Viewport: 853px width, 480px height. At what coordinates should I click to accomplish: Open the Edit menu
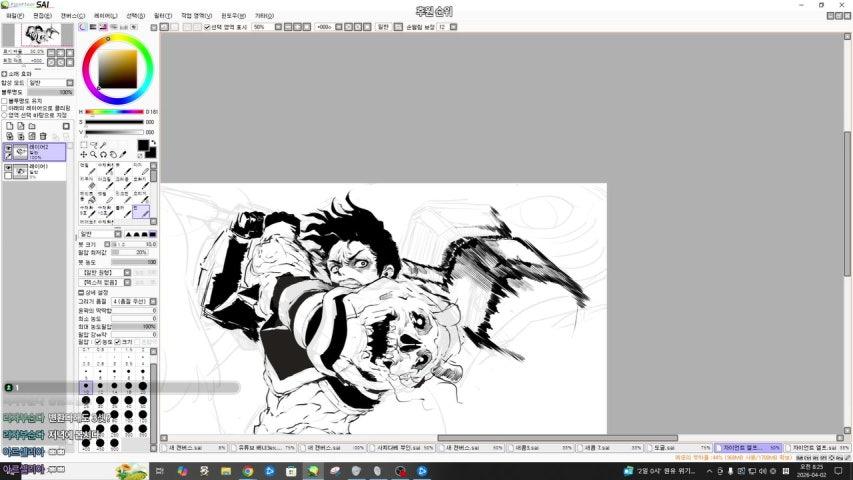(42, 16)
